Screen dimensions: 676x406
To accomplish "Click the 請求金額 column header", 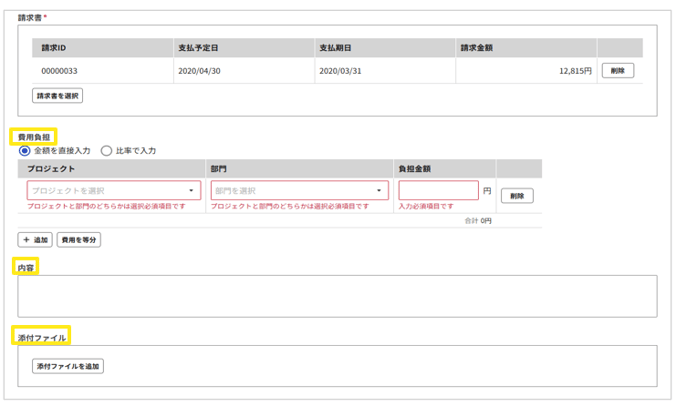I will 477,47.
